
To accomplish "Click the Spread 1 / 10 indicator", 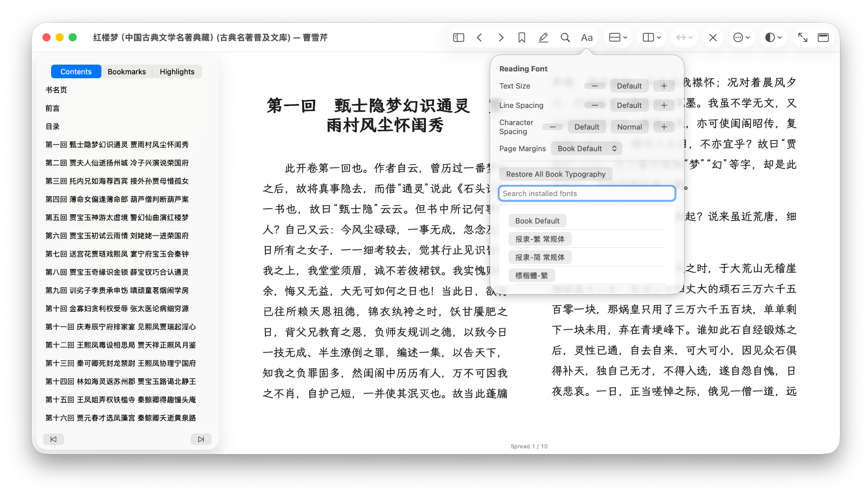I will pos(529,446).
